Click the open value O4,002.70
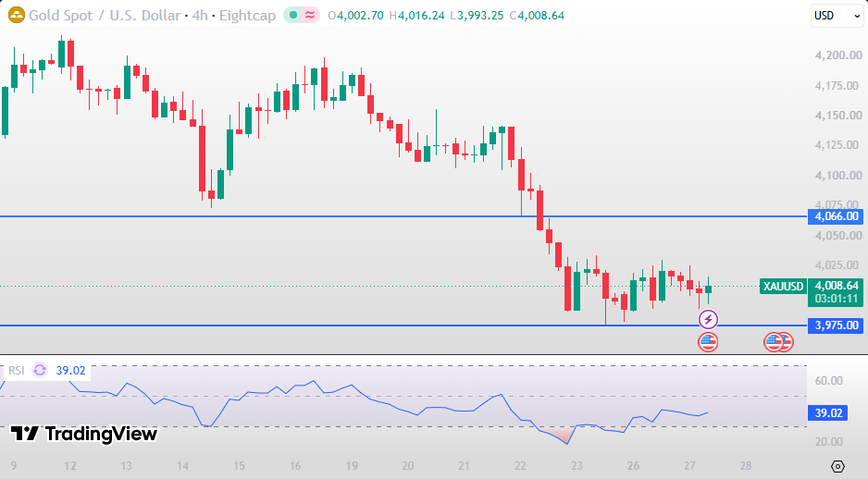The height and width of the screenshot is (479, 868). (x=355, y=16)
